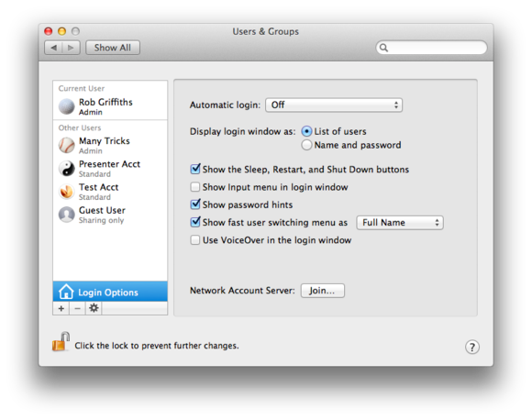Click the lock icon to prevent changes

coord(61,342)
